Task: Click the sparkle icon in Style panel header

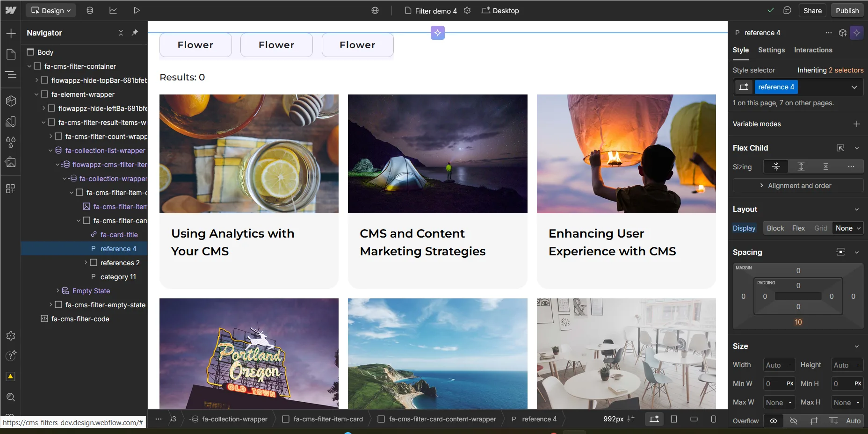Action: tap(857, 33)
